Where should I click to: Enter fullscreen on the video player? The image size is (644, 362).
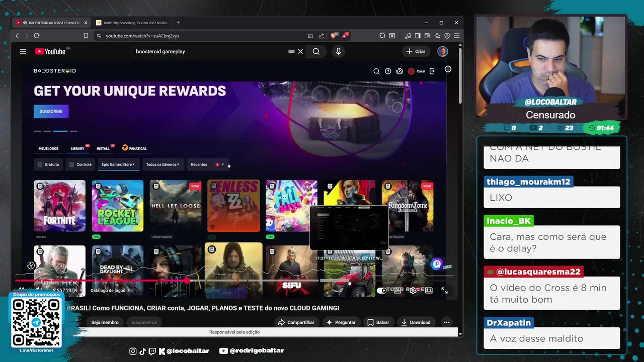pyautogui.click(x=444, y=290)
